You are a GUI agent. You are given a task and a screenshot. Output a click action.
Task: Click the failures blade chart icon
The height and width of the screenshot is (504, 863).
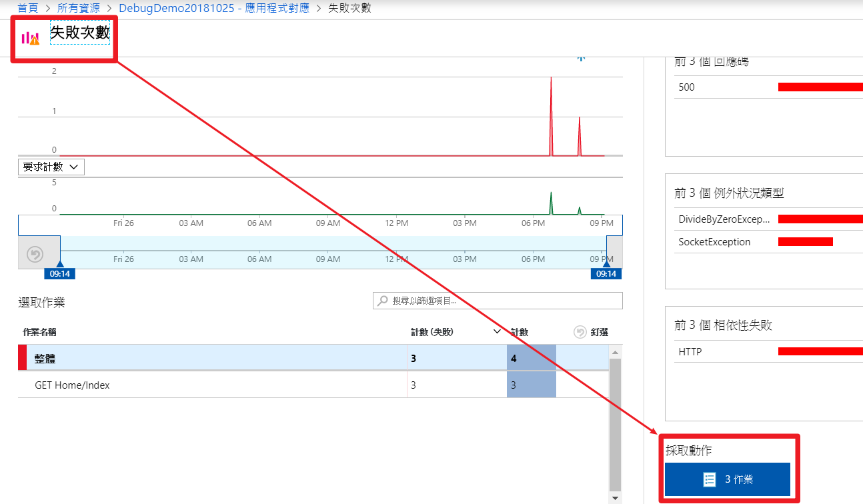[31, 38]
